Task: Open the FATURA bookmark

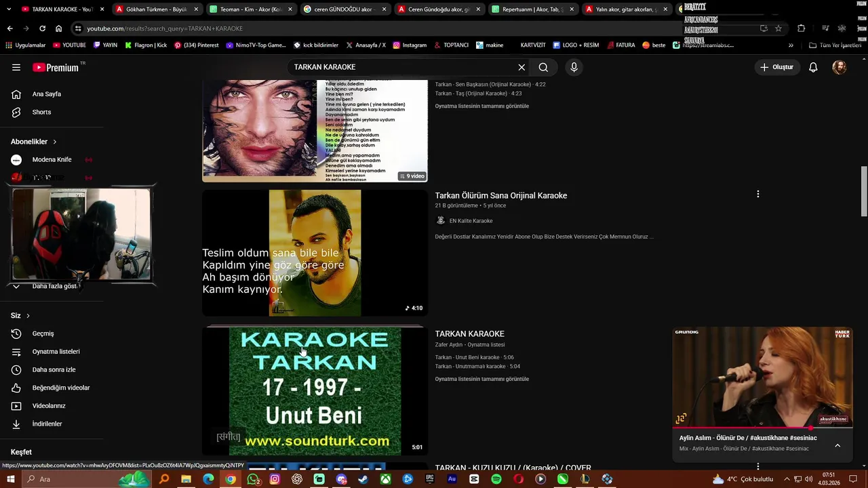Action: [620, 45]
